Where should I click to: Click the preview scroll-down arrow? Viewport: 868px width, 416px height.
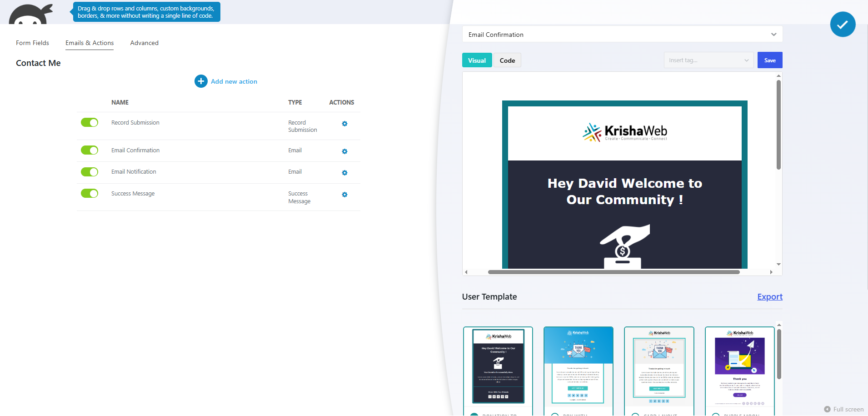click(x=778, y=264)
